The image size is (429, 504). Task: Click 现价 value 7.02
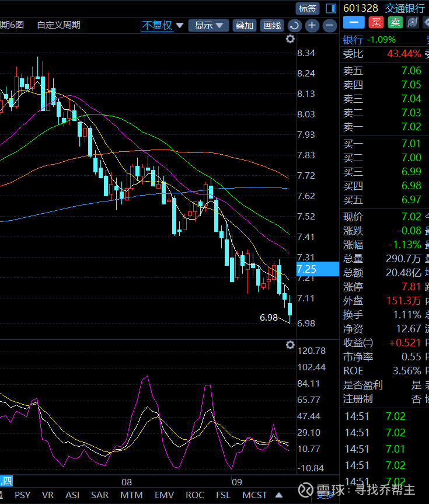point(411,217)
